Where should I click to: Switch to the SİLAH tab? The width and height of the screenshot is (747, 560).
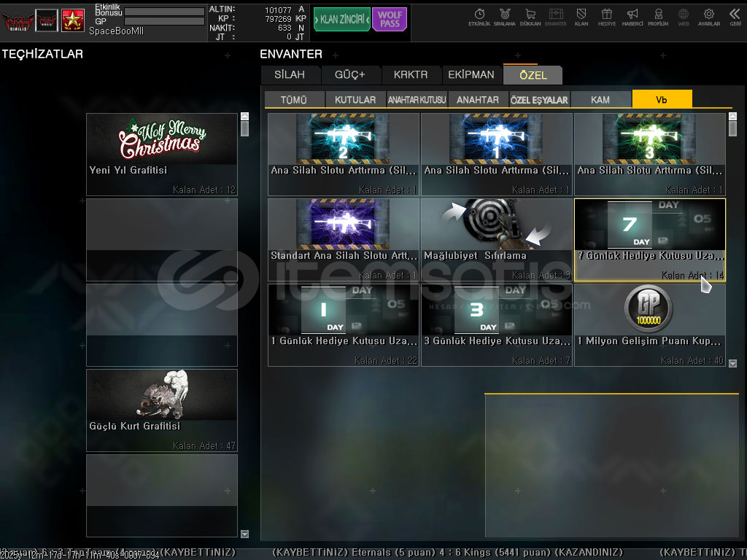point(290,75)
